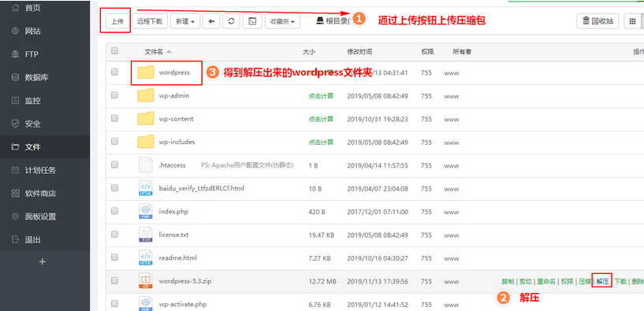Click the 修改时间 modified time column header
The width and height of the screenshot is (644, 311).
tap(359, 52)
